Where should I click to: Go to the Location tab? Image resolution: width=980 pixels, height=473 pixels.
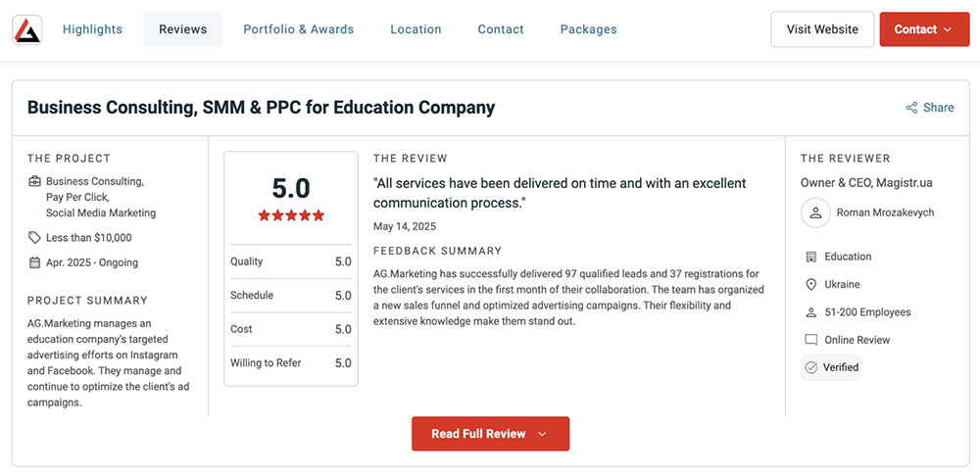point(416,29)
